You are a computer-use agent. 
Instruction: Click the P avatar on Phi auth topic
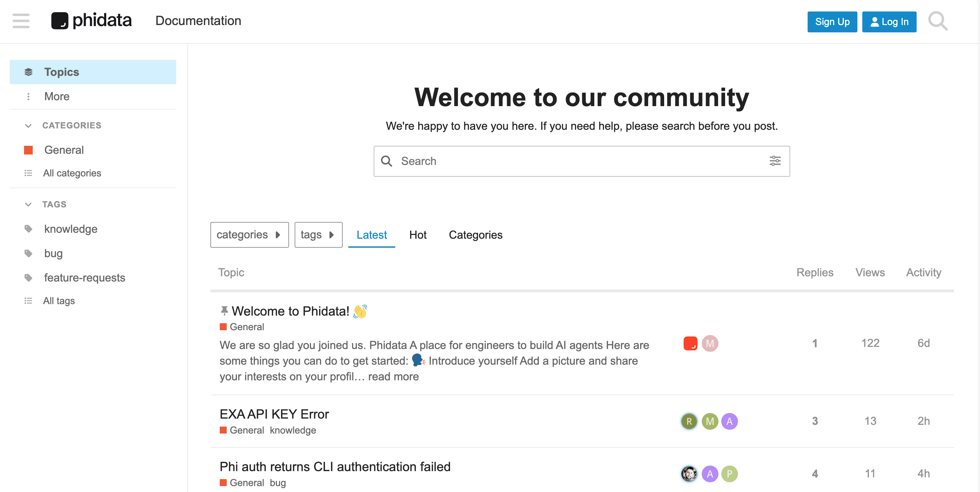click(729, 474)
